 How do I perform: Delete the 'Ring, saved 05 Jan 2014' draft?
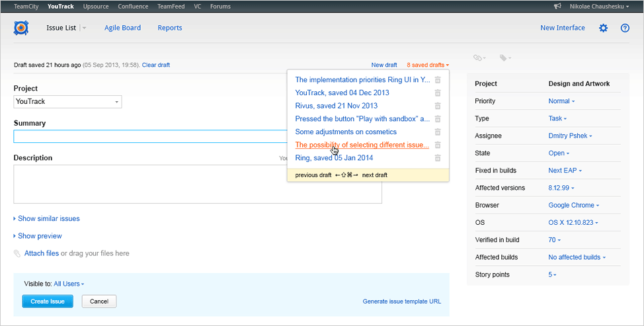(x=438, y=157)
